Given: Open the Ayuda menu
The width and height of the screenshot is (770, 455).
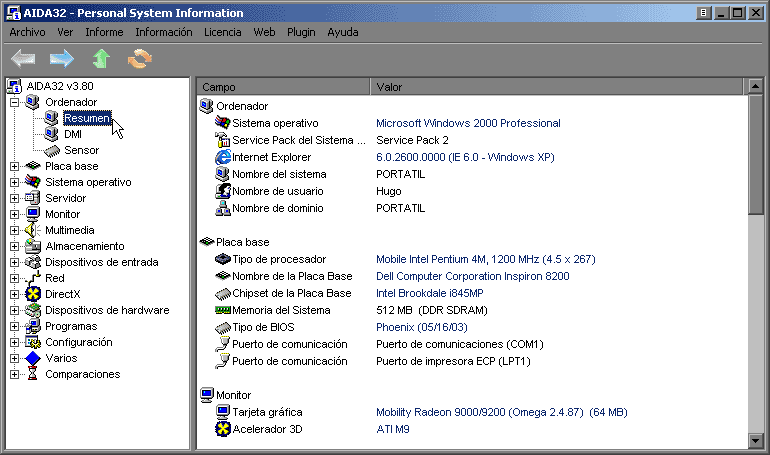Looking at the screenshot, I should click(343, 32).
